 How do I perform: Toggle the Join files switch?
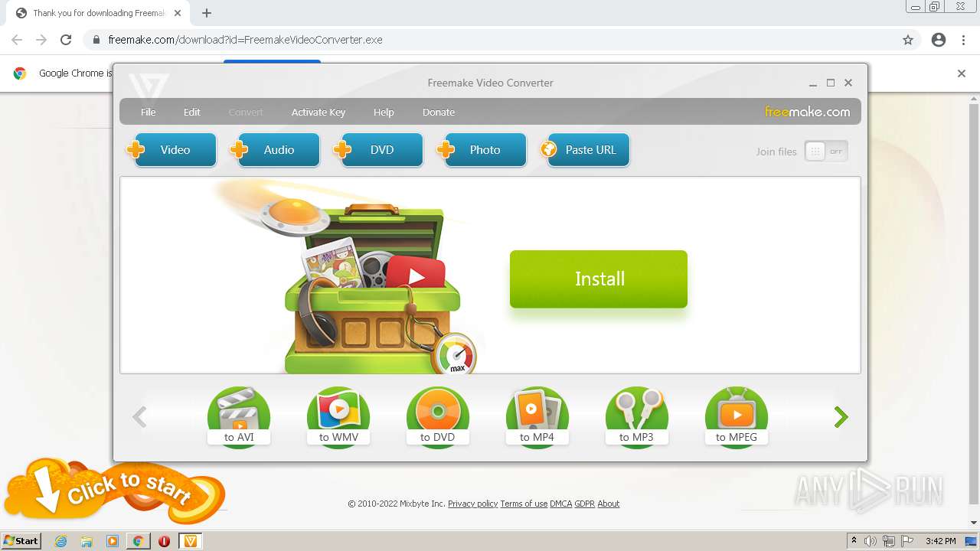click(x=826, y=152)
